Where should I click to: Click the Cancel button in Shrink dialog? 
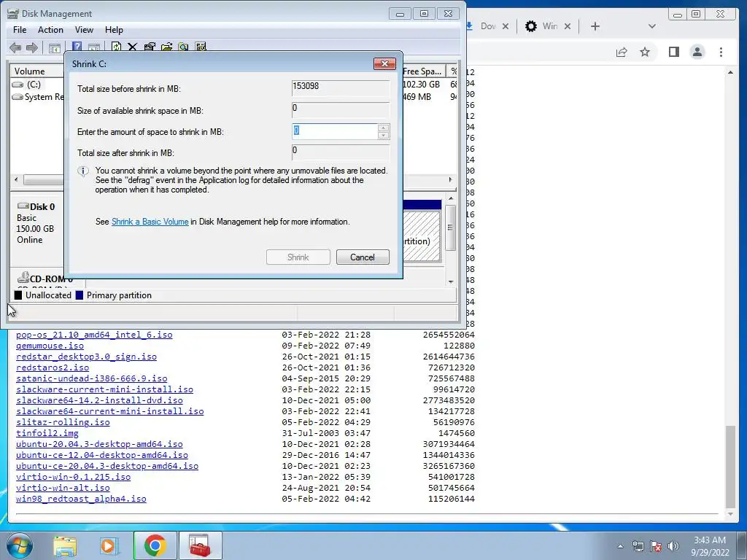click(363, 257)
